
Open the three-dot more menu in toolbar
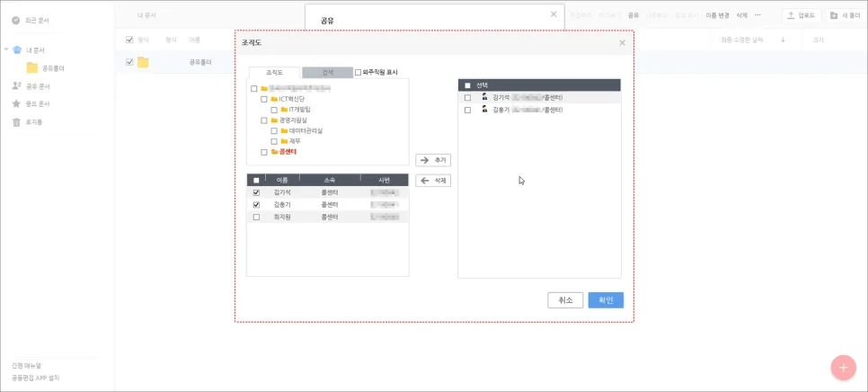pos(757,15)
